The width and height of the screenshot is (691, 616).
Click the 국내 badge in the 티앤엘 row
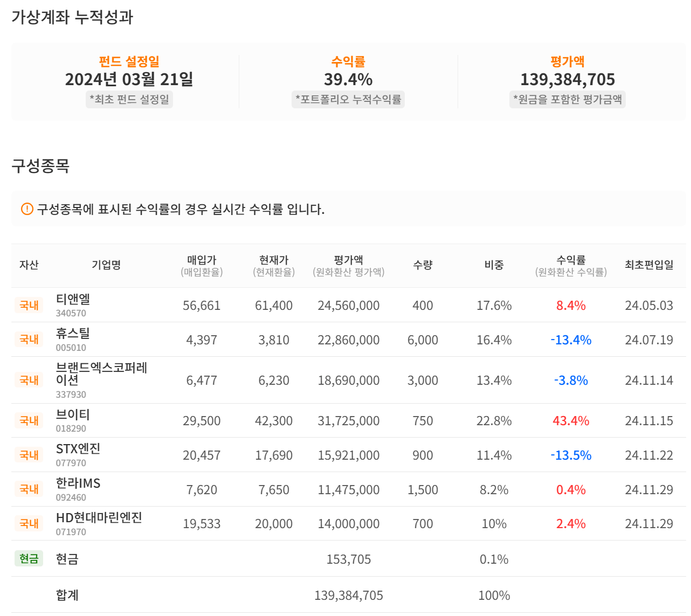[x=29, y=306]
